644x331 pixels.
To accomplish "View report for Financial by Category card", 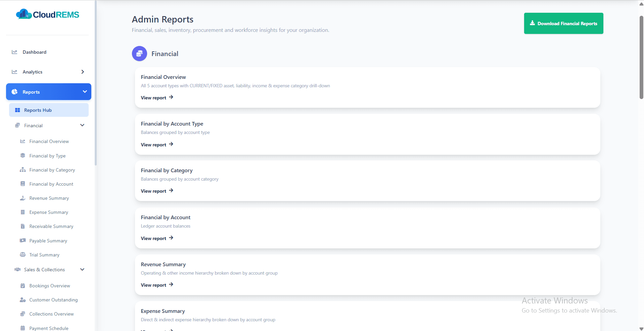I will 157,191.
